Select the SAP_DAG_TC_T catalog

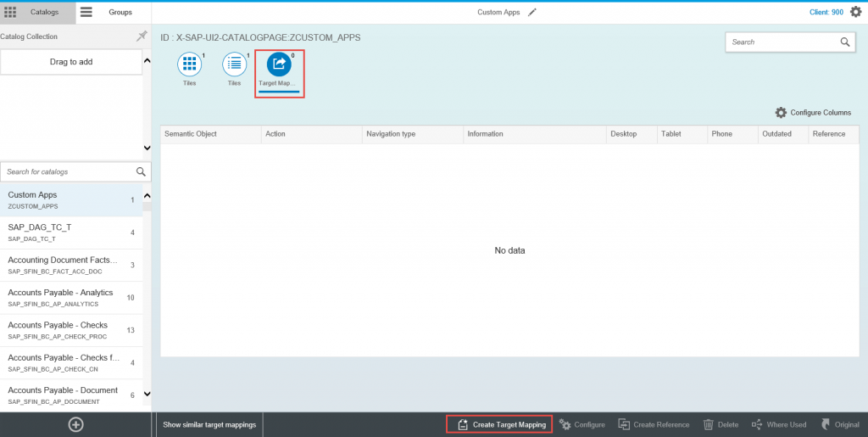tap(71, 233)
